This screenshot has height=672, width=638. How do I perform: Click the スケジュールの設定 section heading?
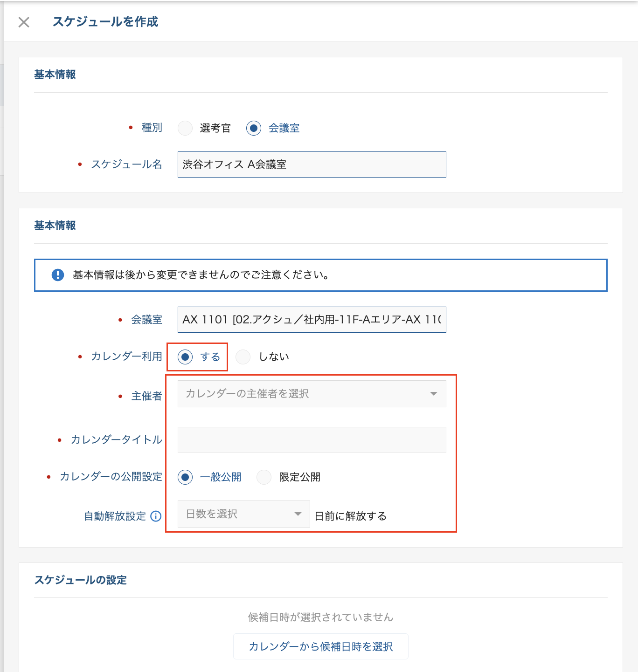coord(80,580)
